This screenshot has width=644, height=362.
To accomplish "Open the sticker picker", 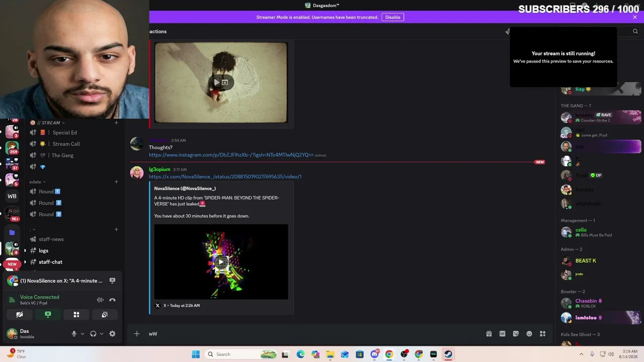I will point(516,334).
